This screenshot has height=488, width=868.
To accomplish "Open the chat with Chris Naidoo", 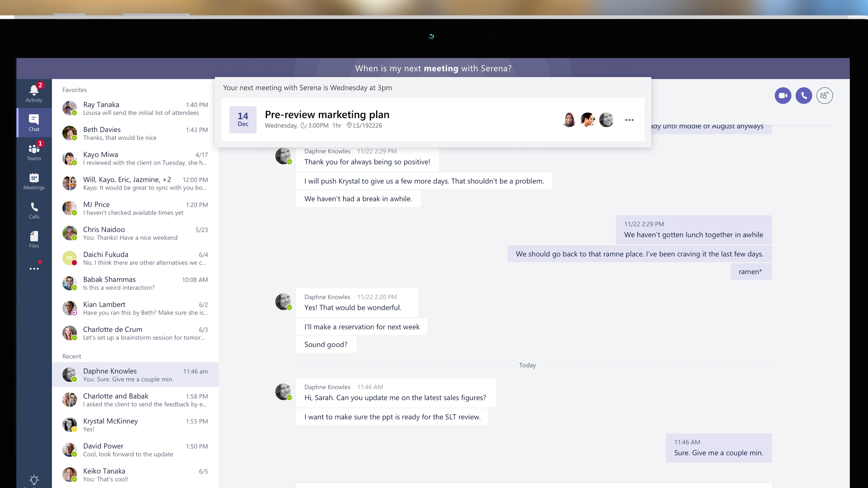I will pos(135,233).
